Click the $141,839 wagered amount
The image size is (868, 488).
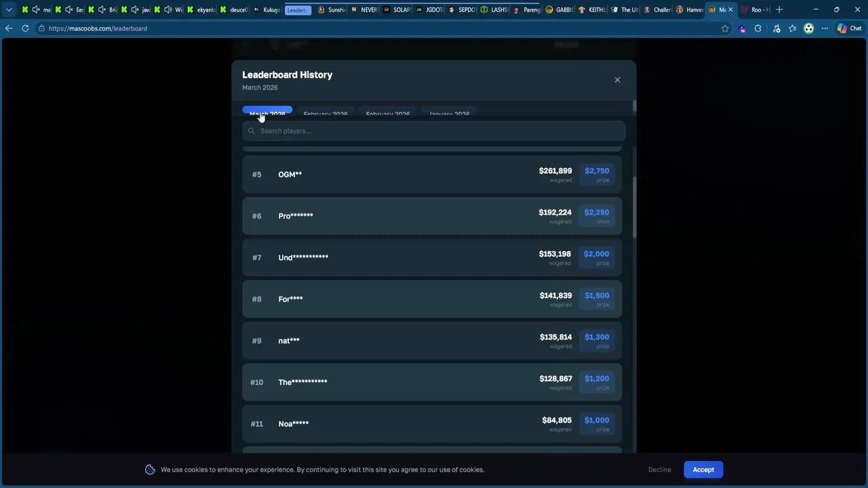[555, 296]
